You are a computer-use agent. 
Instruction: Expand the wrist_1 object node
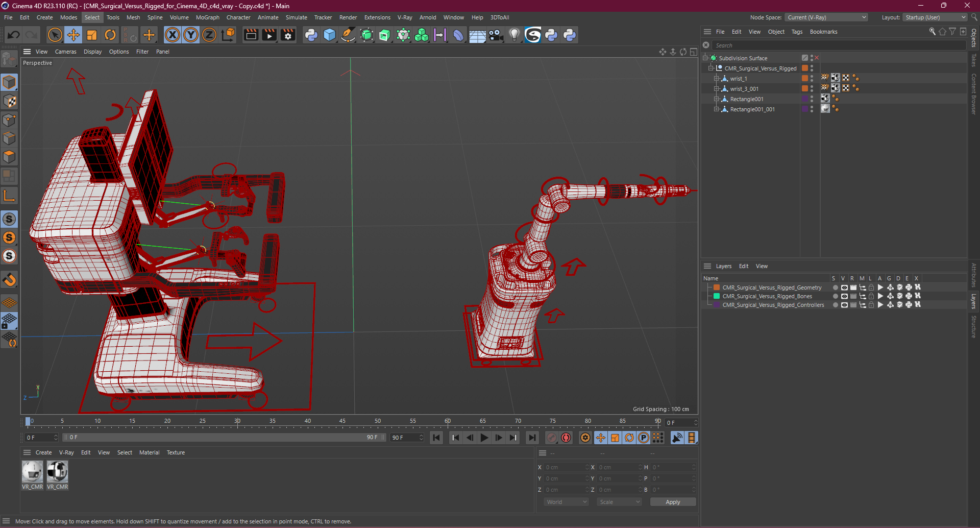(716, 78)
